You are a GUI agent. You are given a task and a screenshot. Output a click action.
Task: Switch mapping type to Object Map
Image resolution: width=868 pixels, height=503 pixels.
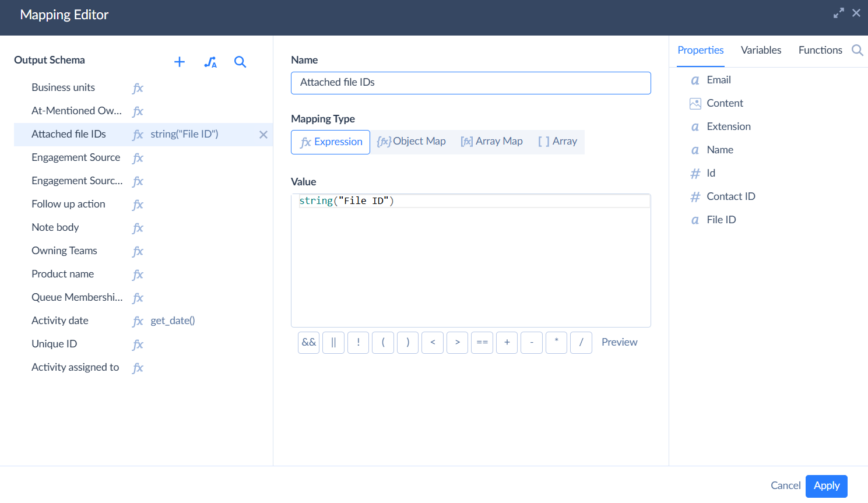(x=412, y=142)
